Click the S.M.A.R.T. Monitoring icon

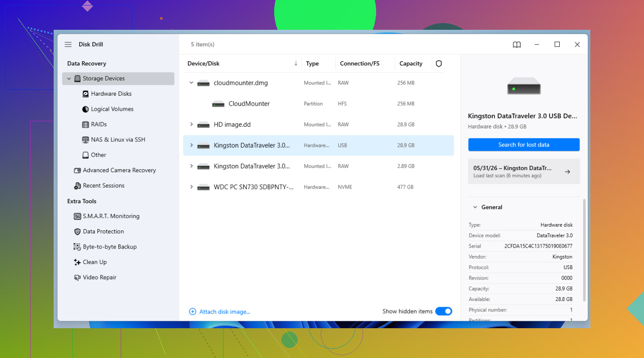[x=77, y=217]
